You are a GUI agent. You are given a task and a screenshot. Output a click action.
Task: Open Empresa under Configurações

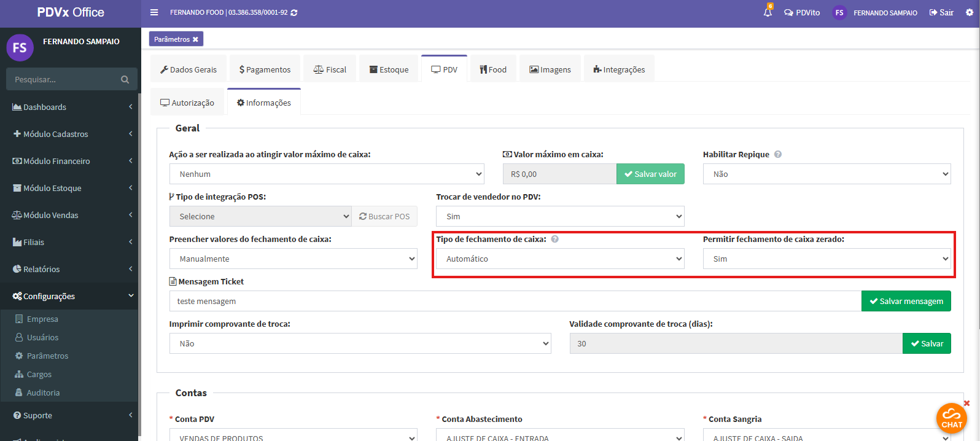tap(42, 319)
